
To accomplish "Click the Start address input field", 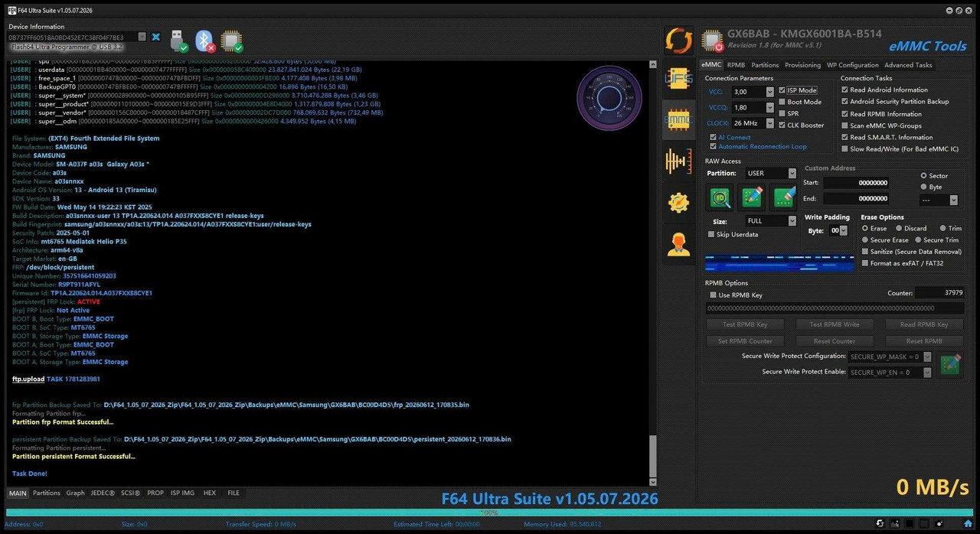I will [855, 183].
